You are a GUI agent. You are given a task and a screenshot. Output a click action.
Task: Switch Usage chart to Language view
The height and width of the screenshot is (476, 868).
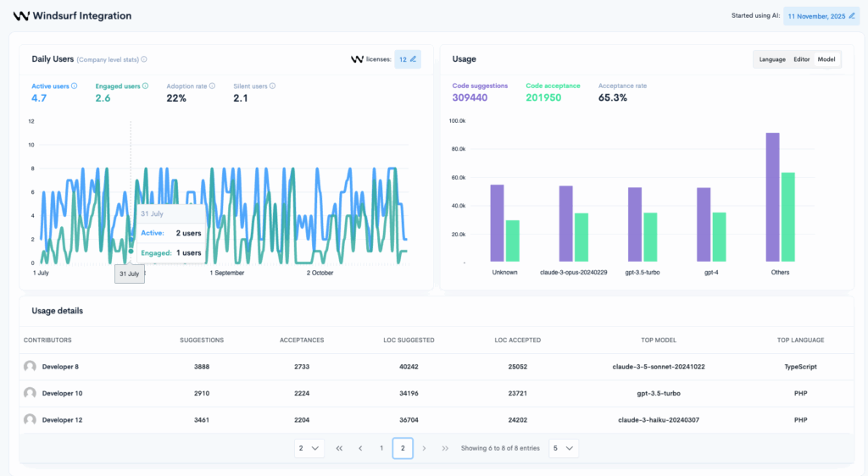772,59
